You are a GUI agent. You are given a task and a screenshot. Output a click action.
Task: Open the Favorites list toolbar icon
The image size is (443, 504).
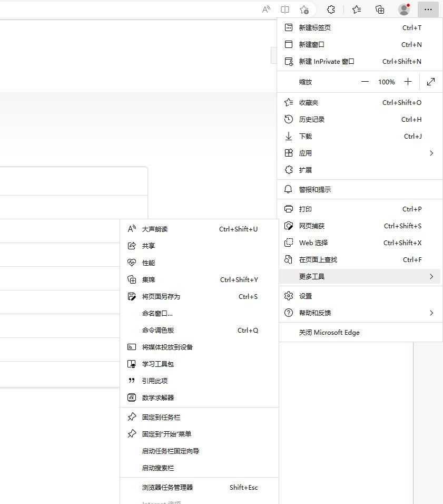tap(357, 9)
